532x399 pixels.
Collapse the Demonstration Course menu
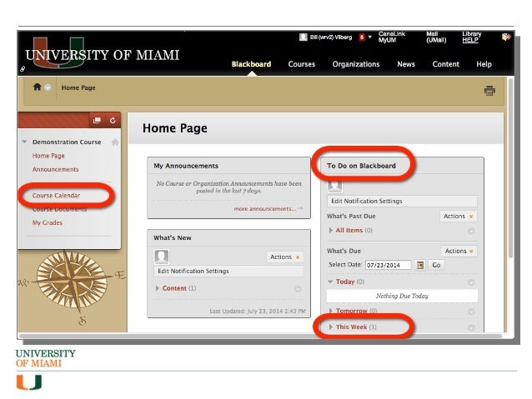coord(24,142)
